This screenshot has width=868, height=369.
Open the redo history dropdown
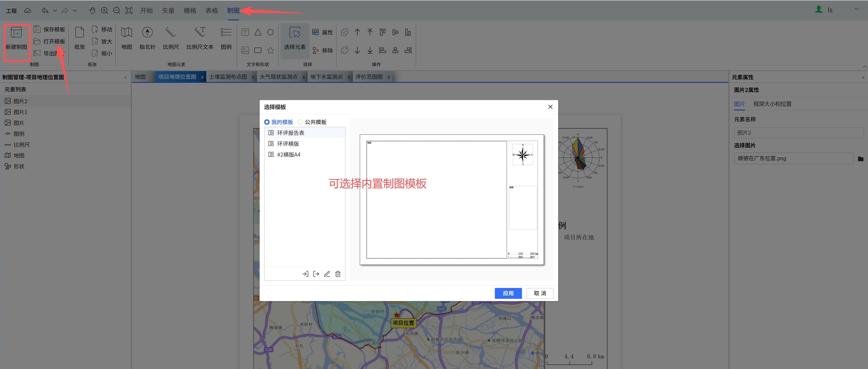(x=75, y=10)
